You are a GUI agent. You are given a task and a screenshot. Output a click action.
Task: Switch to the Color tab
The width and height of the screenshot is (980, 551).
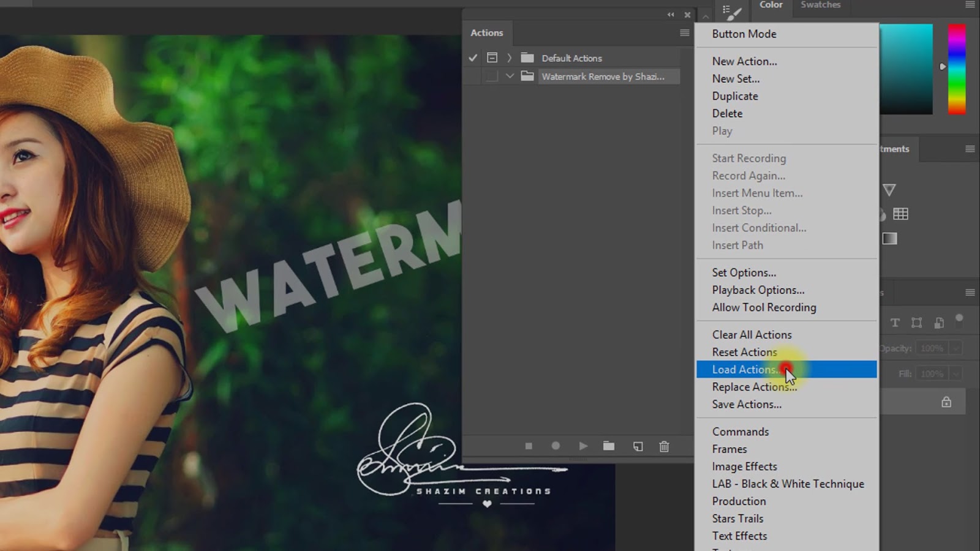click(771, 5)
